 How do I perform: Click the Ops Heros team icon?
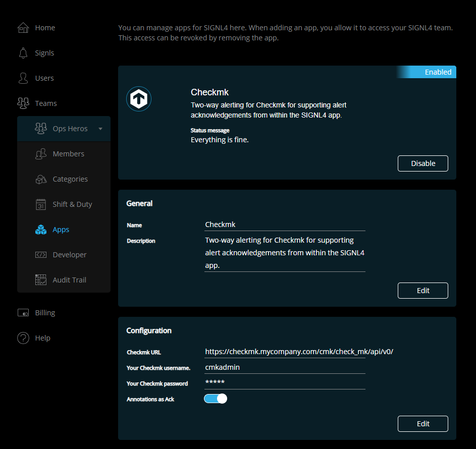click(41, 128)
